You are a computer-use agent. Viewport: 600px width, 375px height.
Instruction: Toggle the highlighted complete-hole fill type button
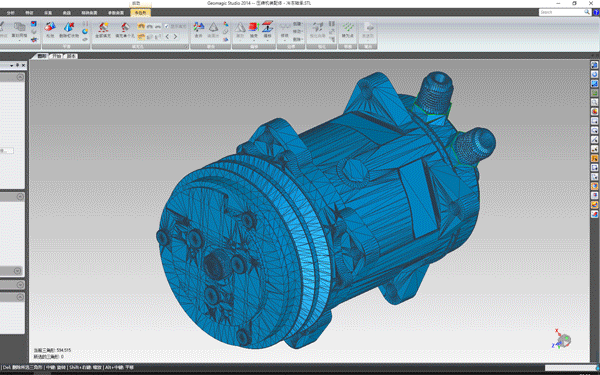[141, 37]
